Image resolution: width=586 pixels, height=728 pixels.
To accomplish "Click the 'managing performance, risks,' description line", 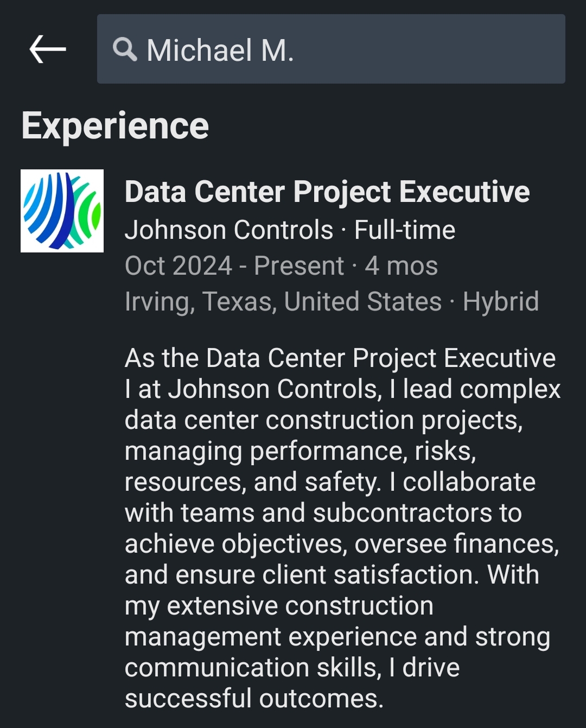I will 300,451.
